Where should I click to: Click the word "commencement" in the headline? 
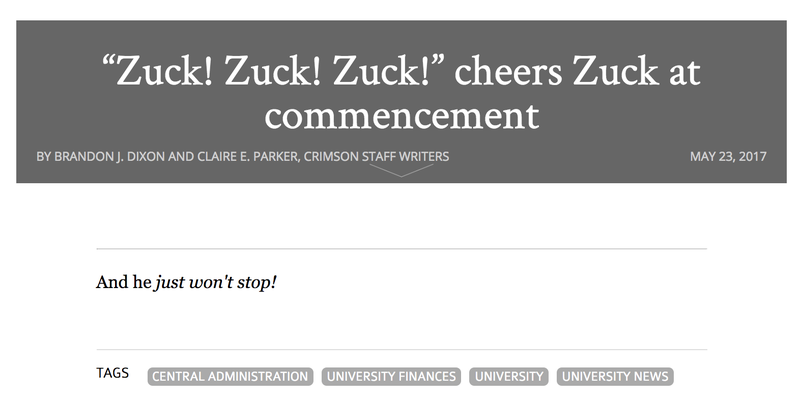click(x=402, y=116)
